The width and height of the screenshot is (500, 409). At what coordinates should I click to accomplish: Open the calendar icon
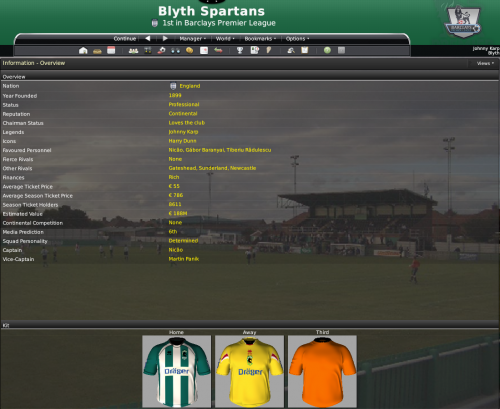point(111,50)
